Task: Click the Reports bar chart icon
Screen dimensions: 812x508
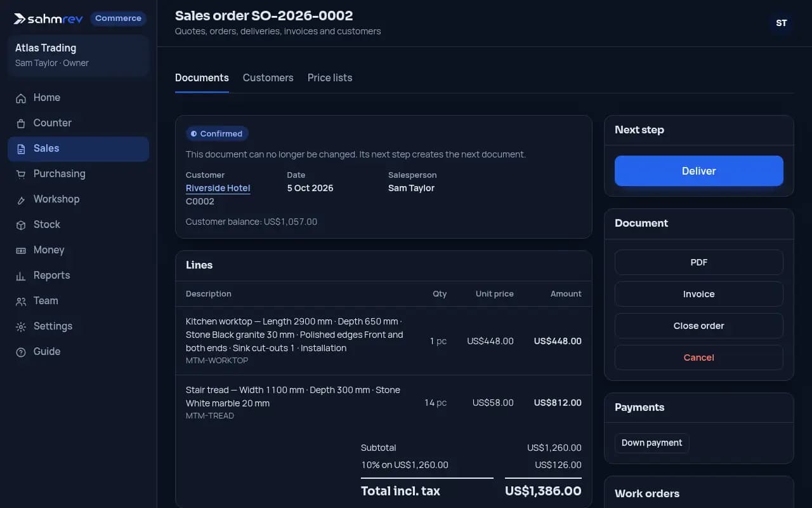Action: 21,276
